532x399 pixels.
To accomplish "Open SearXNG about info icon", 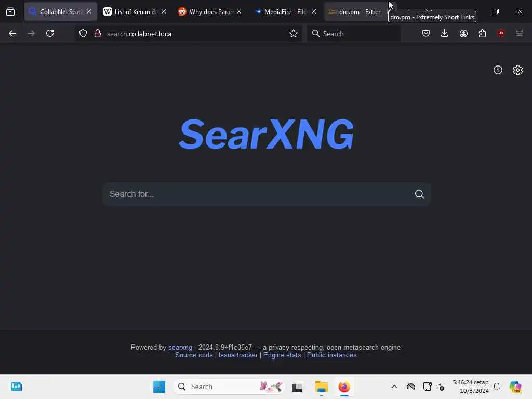I will [498, 70].
